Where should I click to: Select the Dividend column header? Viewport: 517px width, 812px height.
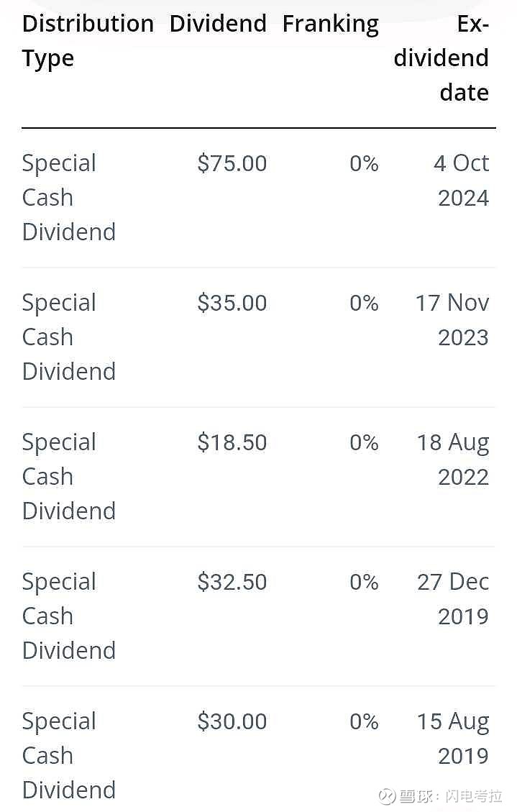click(218, 24)
